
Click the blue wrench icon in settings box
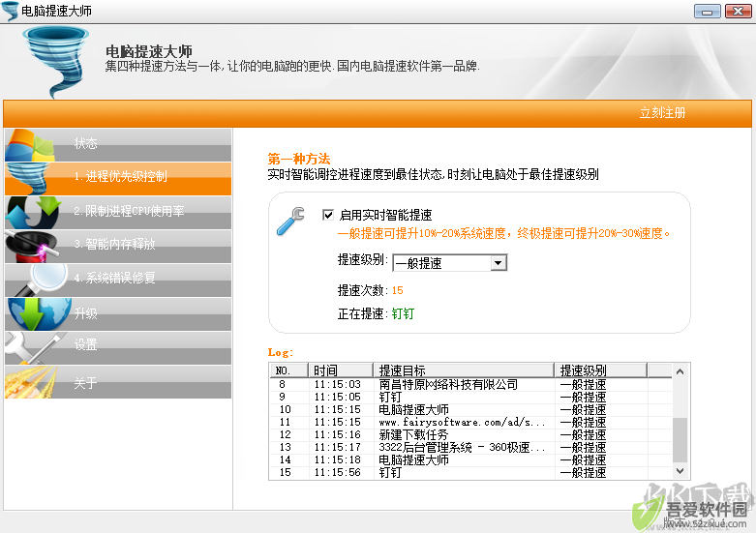[x=290, y=222]
